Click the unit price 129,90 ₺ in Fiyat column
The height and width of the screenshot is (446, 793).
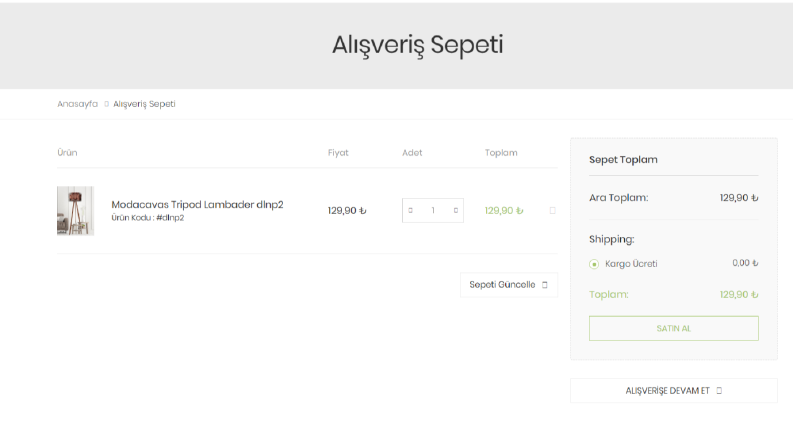click(x=347, y=210)
